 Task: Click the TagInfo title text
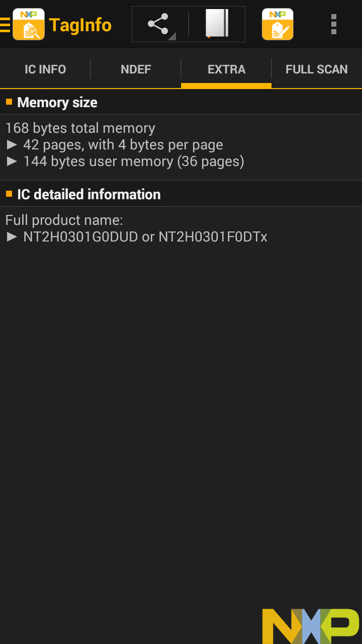[x=80, y=25]
